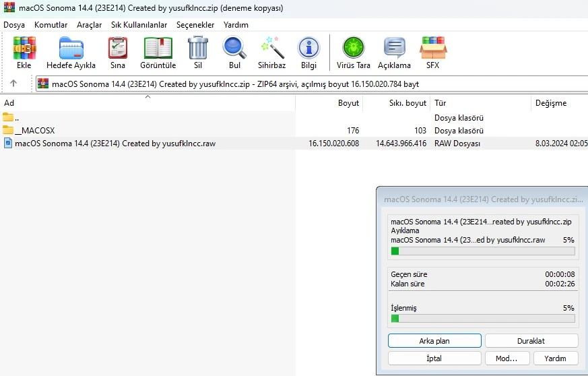Open the Yardım menu
Viewport: 588px width, 376px height.
click(236, 25)
